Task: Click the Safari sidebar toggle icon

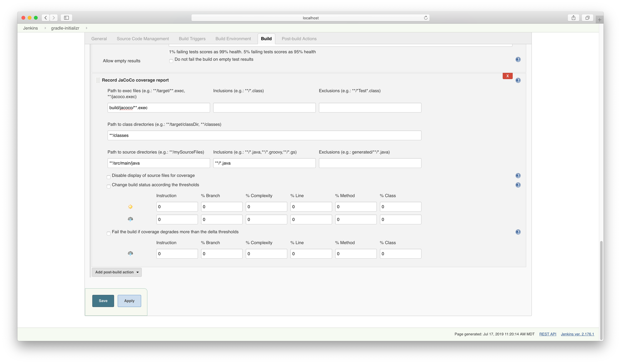Action: (66, 18)
